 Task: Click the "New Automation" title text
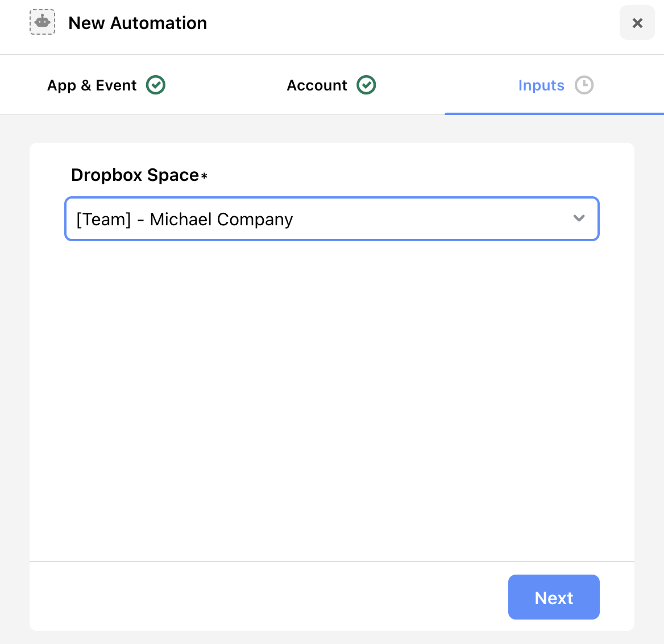(x=138, y=23)
